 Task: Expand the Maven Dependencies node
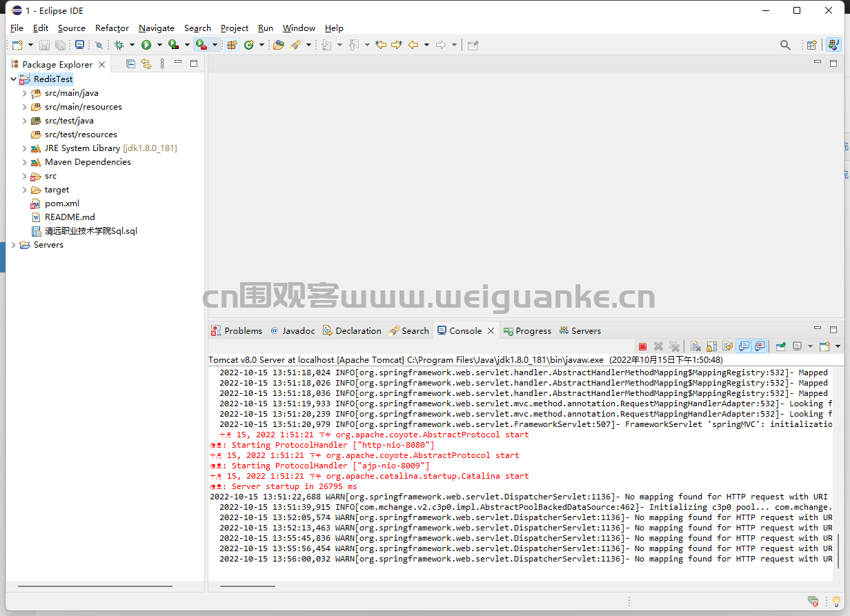point(24,162)
